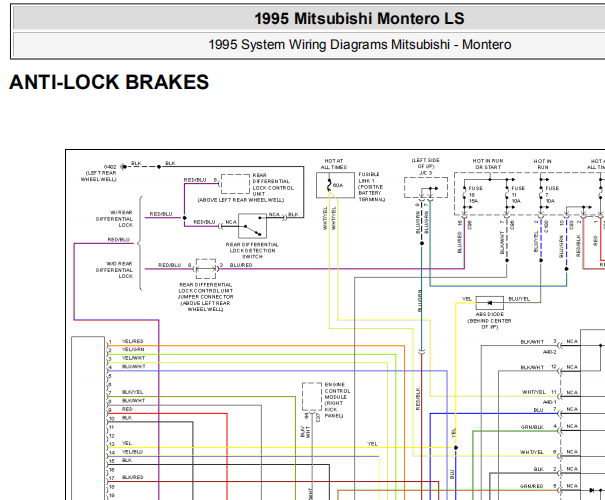The image size is (605, 500).
Task: Click pin 9 RED wire label
Action: (127, 409)
